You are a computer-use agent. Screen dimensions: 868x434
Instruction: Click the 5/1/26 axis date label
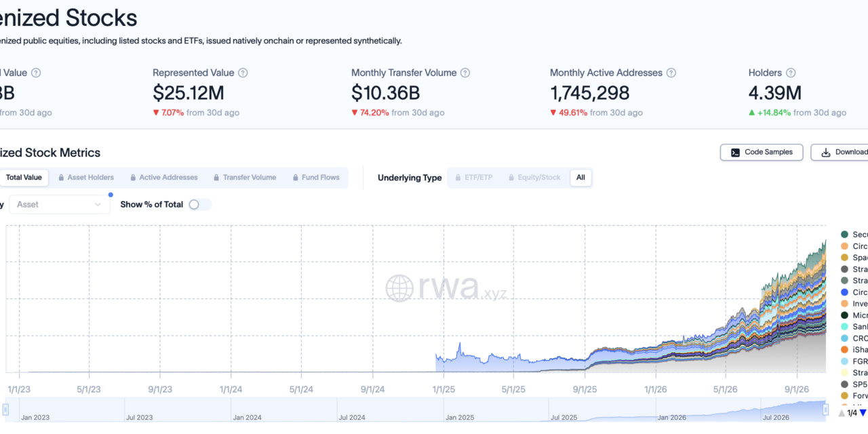pyautogui.click(x=725, y=390)
